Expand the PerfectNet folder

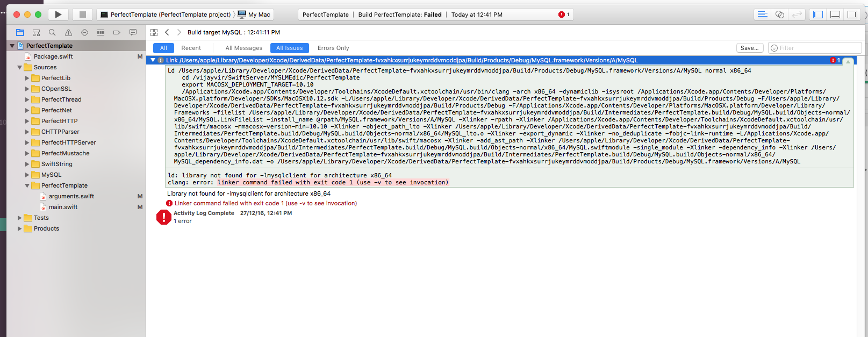coord(27,110)
